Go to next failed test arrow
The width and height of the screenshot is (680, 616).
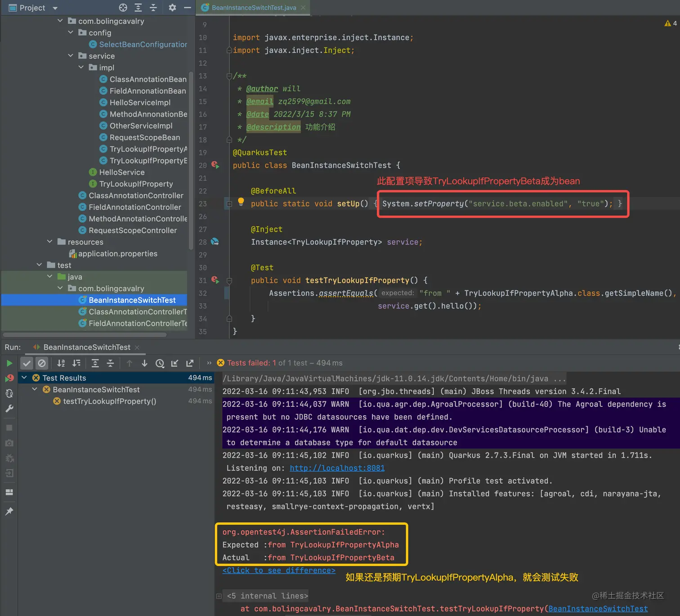click(144, 363)
